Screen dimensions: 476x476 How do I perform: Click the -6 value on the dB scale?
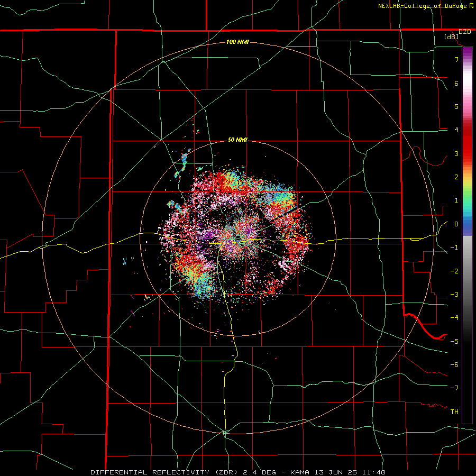[454, 365]
